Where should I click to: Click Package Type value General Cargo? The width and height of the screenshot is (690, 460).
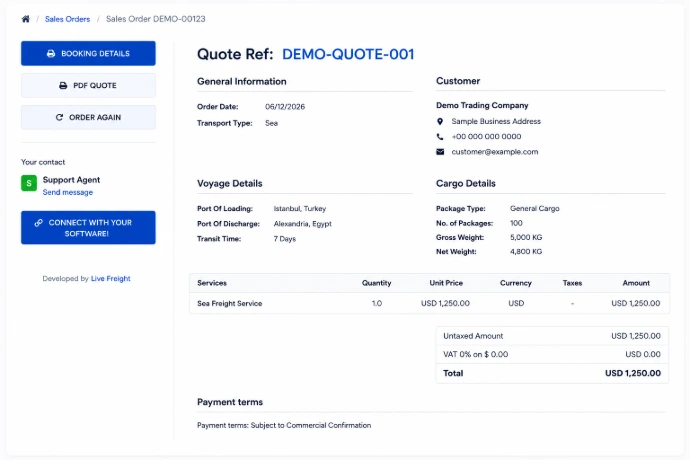pyautogui.click(x=535, y=208)
